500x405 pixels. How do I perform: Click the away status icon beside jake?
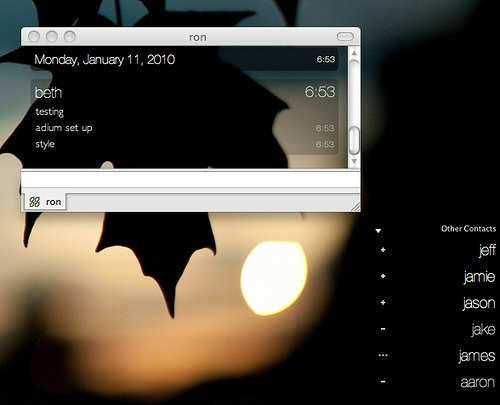pos(383,329)
